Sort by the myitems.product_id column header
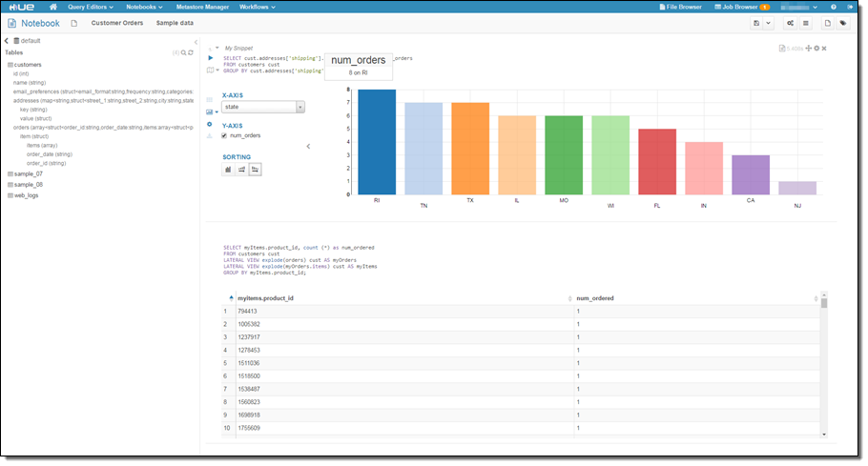The image size is (868, 466). 265,298
